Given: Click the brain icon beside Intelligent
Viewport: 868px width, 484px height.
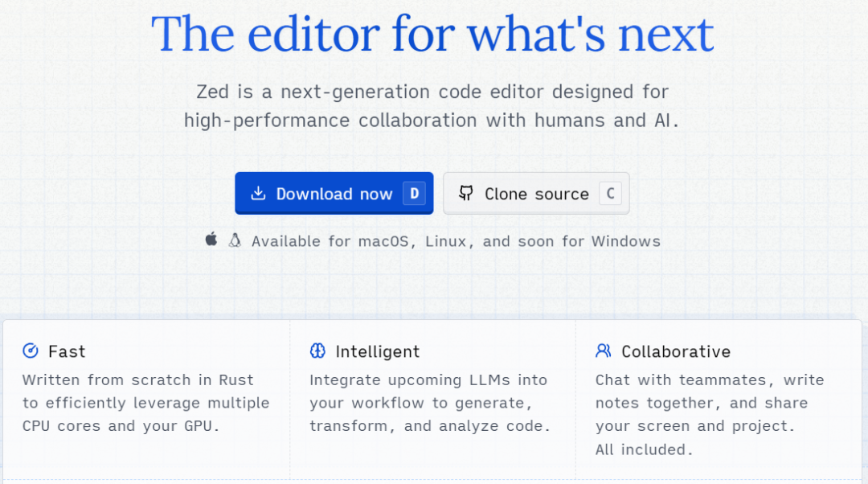Looking at the screenshot, I should pyautogui.click(x=317, y=351).
